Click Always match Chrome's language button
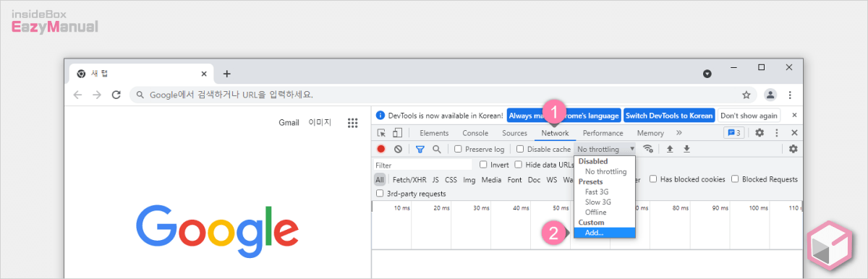 pos(563,116)
